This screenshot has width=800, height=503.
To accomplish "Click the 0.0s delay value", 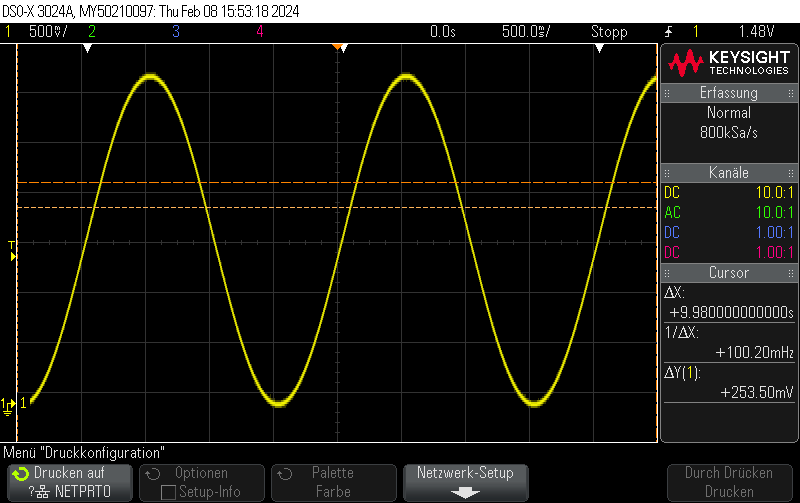I will [x=443, y=32].
